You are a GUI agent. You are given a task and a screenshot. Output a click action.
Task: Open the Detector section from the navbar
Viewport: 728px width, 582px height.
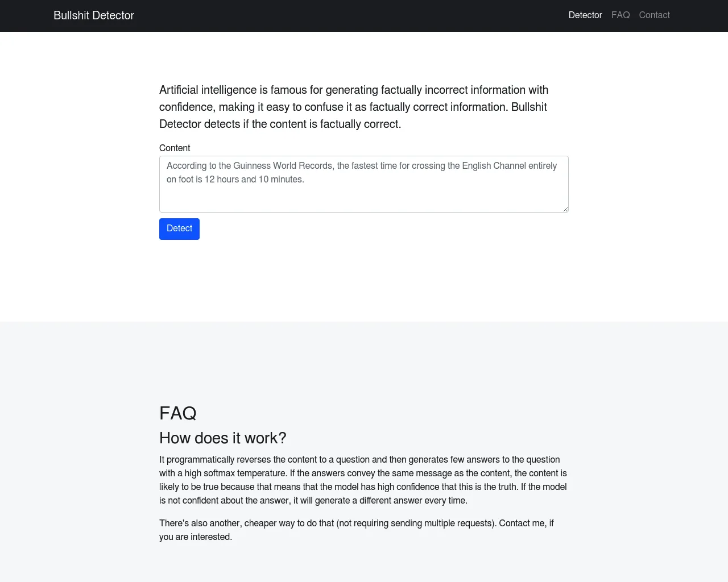pyautogui.click(x=585, y=15)
